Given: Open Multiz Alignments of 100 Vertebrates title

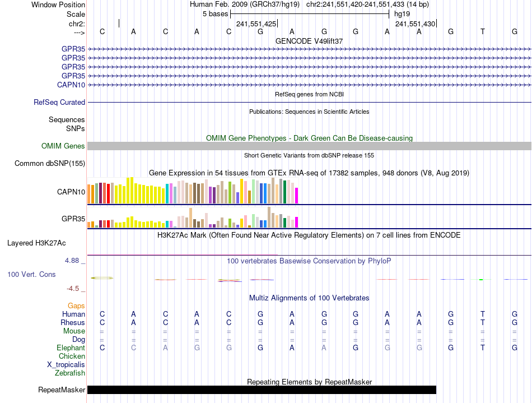Looking at the screenshot, I should click(309, 298).
